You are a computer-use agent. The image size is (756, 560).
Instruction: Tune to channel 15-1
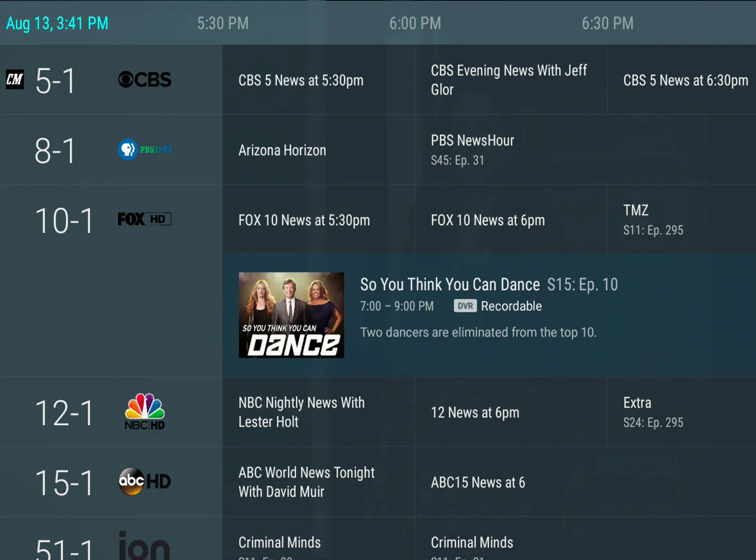pos(64,483)
